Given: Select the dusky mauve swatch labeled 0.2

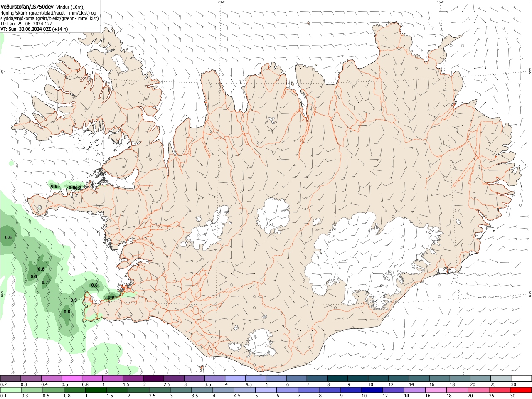Looking at the screenshot, I should 10,378.
